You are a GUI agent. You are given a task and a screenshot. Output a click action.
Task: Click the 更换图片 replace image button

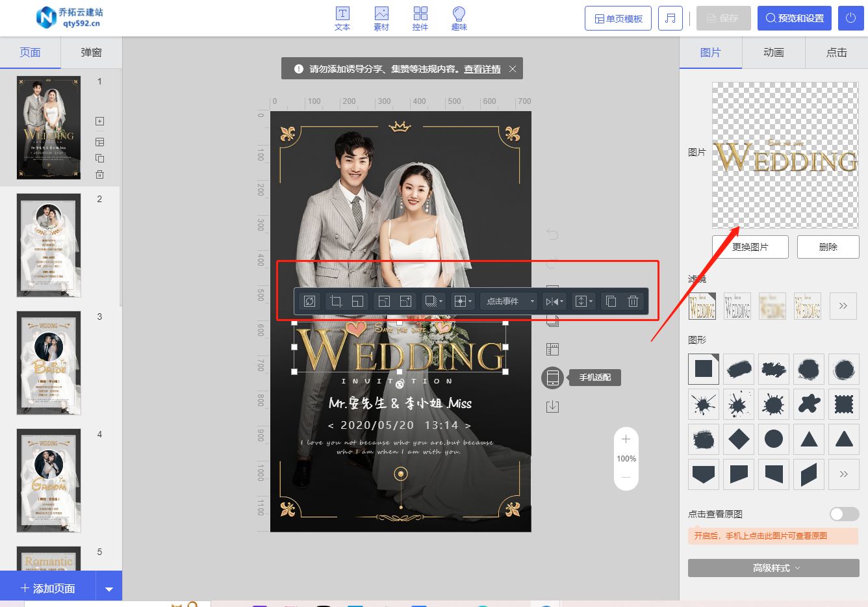click(750, 246)
